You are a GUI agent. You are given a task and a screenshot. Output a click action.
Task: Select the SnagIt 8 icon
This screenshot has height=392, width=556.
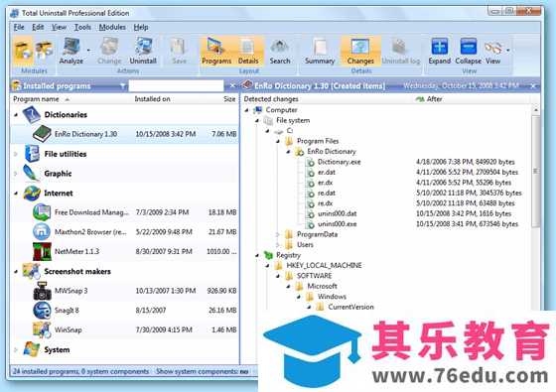point(42,311)
